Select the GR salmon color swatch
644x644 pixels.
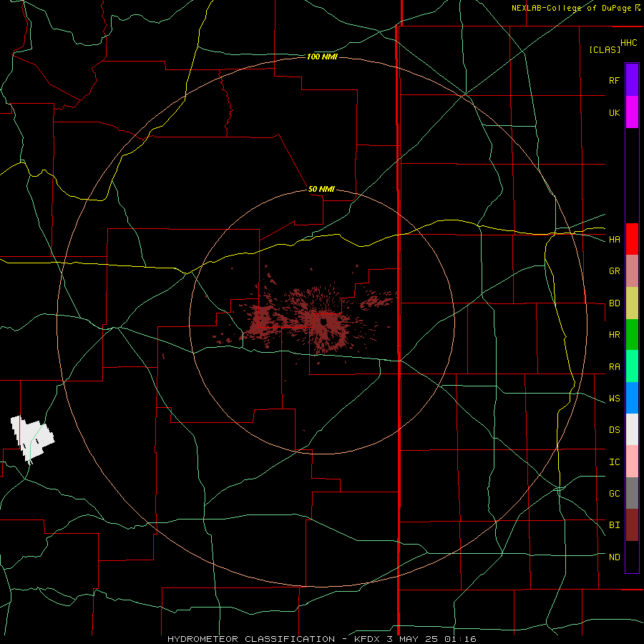[x=632, y=271]
